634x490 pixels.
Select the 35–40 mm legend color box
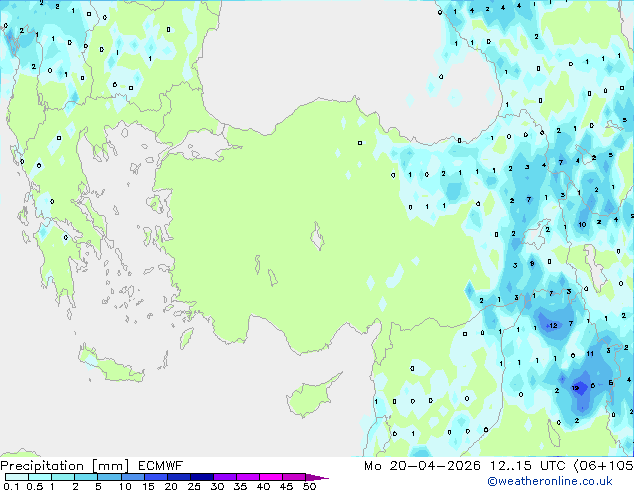(x=247, y=477)
